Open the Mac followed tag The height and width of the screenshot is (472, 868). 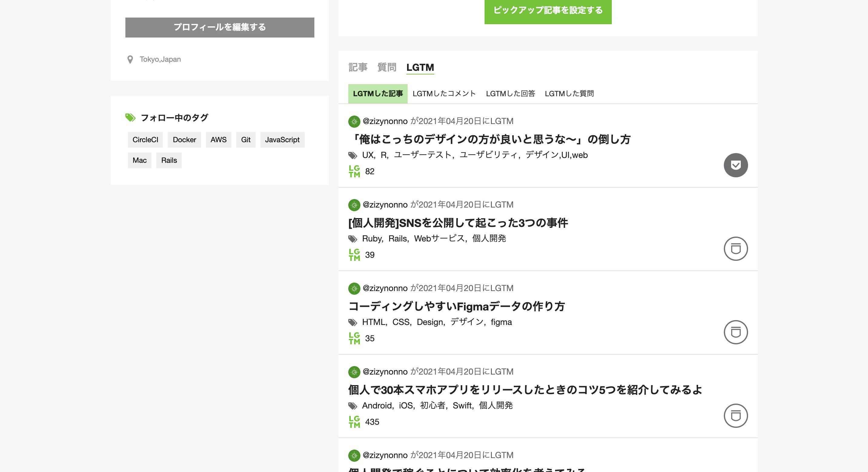tap(140, 160)
